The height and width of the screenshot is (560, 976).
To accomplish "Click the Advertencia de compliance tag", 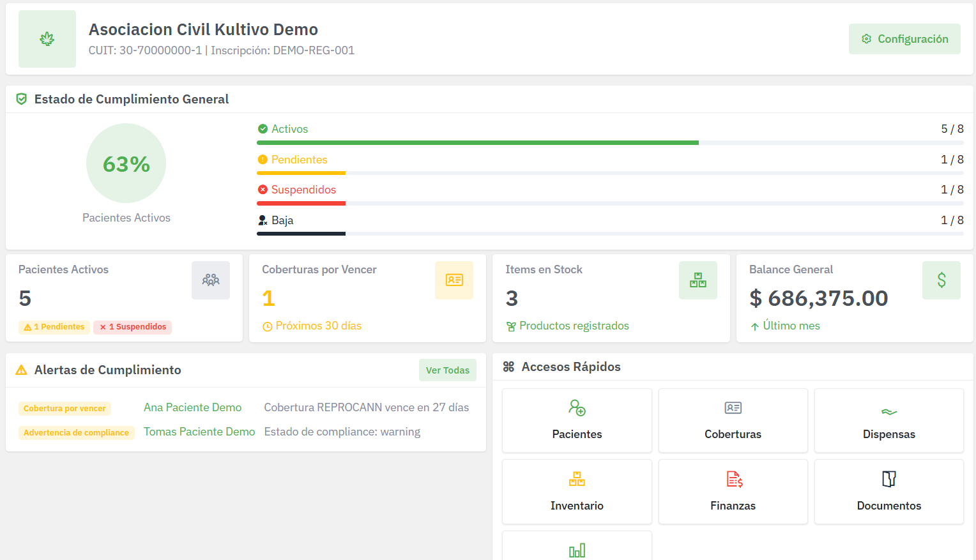I will click(x=76, y=433).
